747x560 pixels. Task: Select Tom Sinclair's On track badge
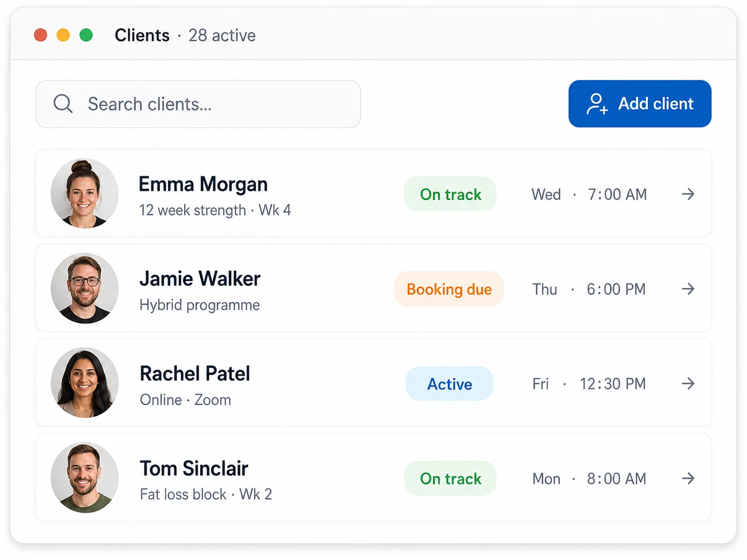450,479
